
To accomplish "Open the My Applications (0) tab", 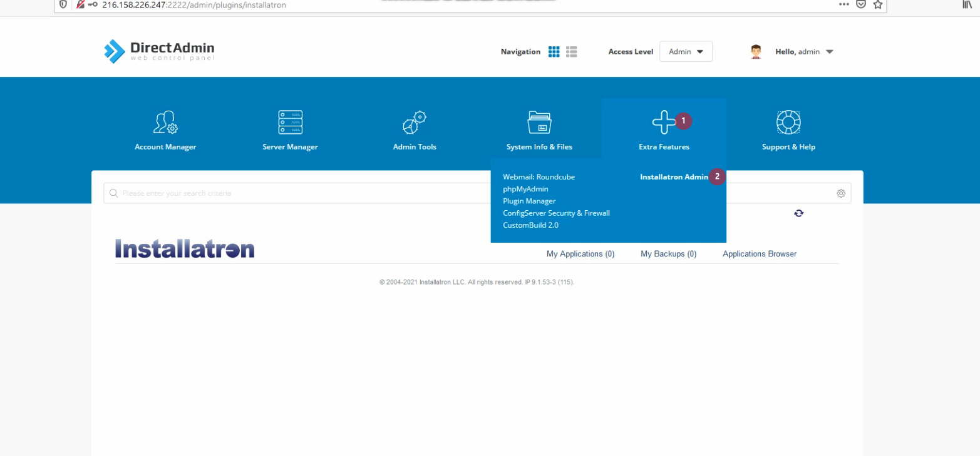I will [x=580, y=254].
